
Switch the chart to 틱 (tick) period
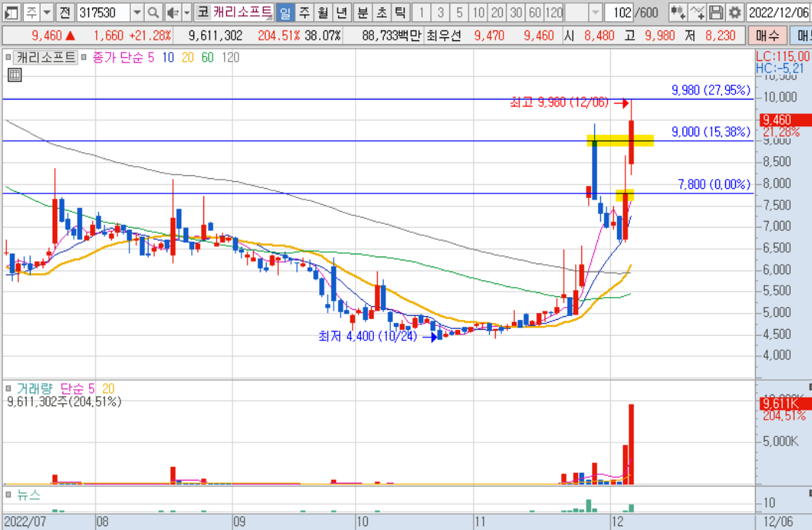click(x=400, y=12)
